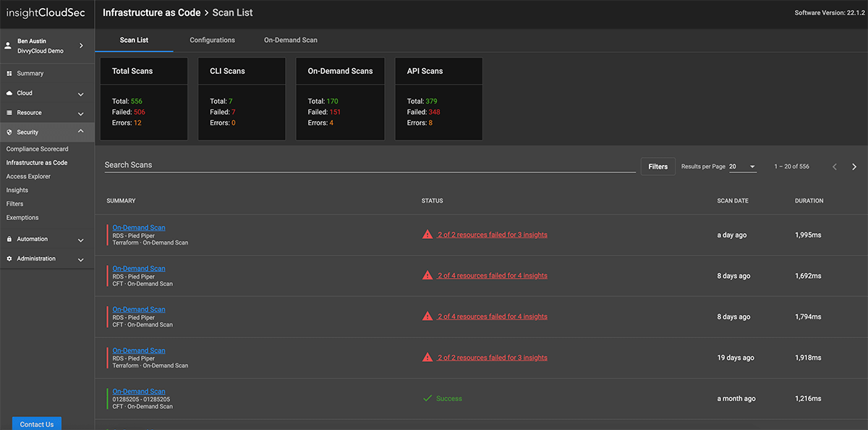Click the Security shield icon in sidebar

click(x=9, y=132)
